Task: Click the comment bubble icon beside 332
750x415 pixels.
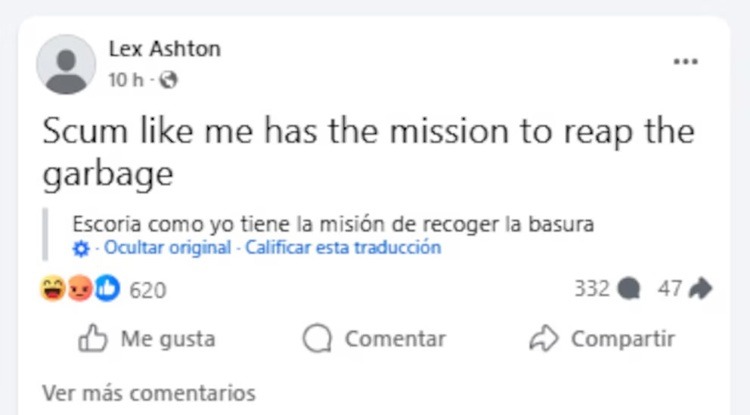Action: click(629, 289)
